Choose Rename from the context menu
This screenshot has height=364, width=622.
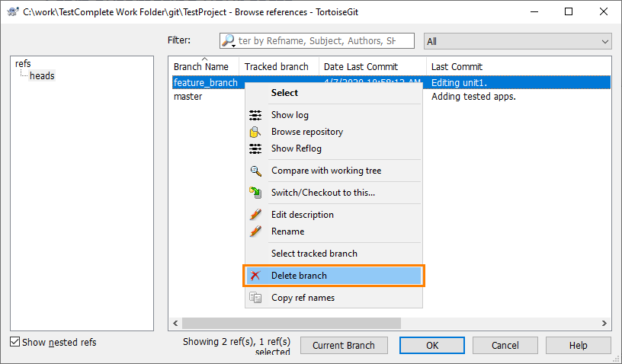click(287, 231)
